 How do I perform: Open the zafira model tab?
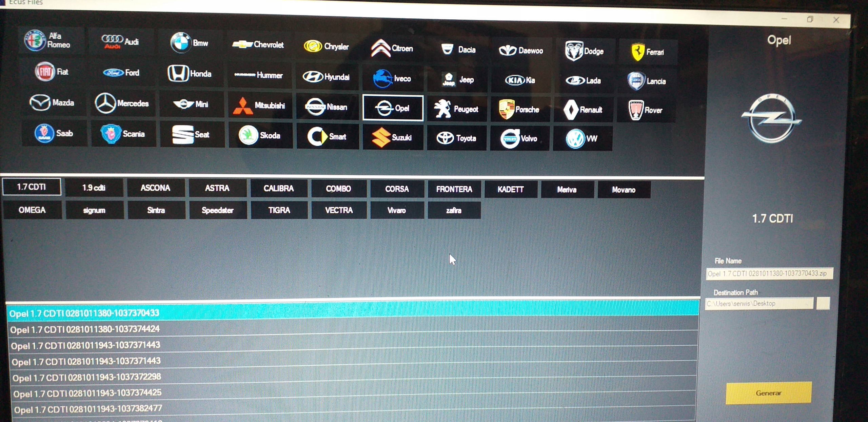click(x=454, y=211)
